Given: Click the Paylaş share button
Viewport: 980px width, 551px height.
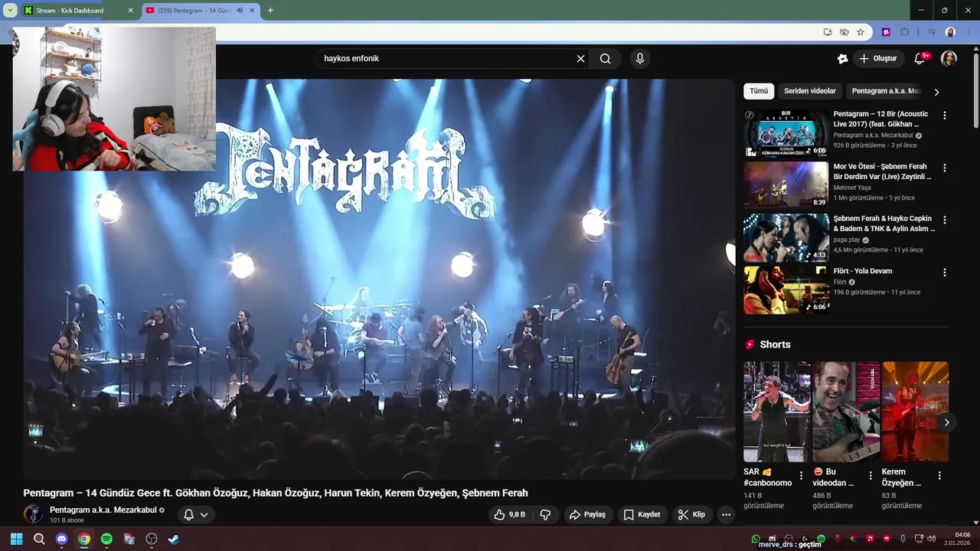Looking at the screenshot, I should [587, 514].
